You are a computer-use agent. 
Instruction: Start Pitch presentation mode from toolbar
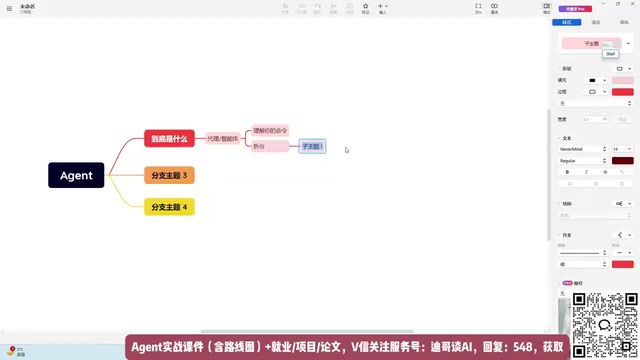tap(494, 8)
